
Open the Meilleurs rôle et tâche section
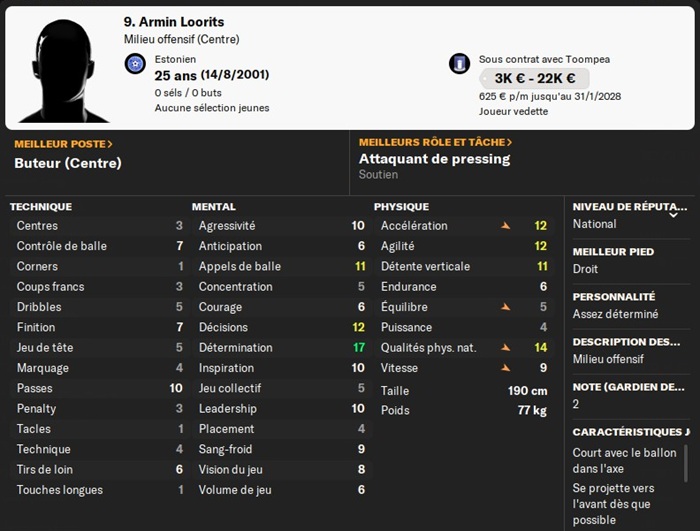(435, 143)
